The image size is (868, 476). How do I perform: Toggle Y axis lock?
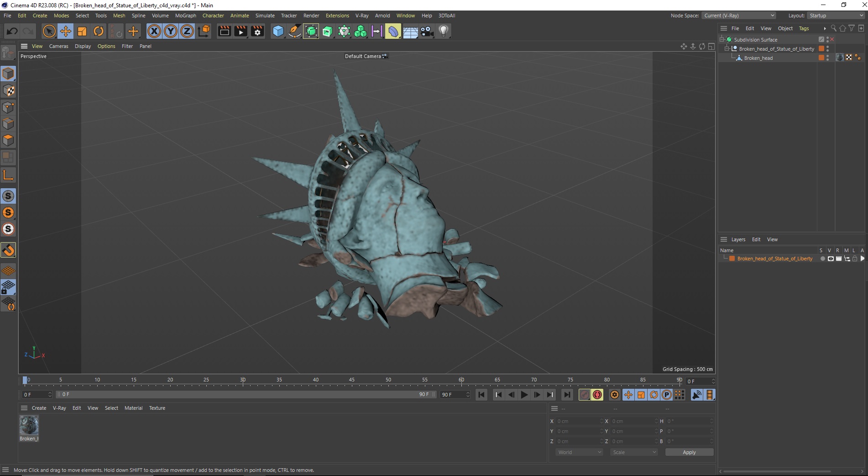(171, 31)
